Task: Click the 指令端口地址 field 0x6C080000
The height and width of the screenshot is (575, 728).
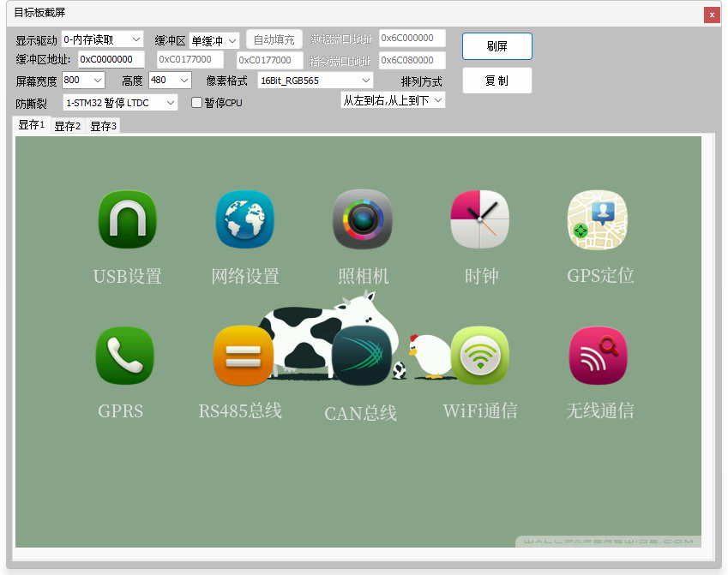Action: tap(412, 60)
